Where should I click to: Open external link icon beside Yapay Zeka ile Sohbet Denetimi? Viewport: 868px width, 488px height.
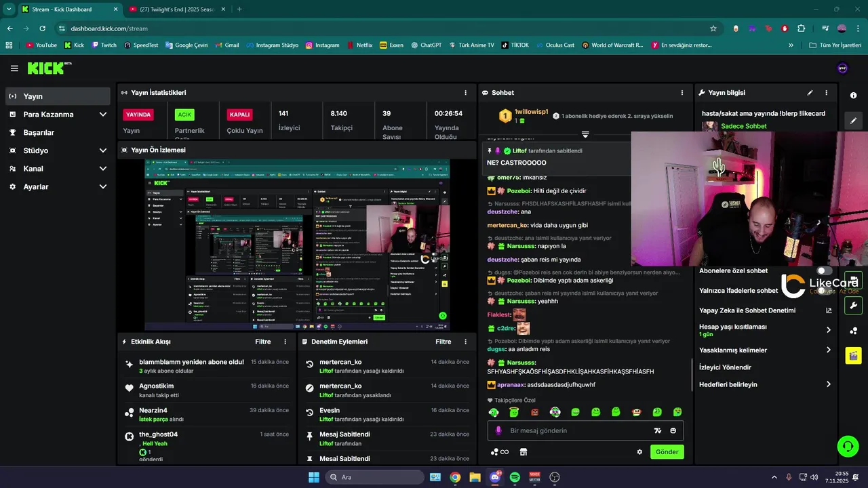[x=829, y=310]
